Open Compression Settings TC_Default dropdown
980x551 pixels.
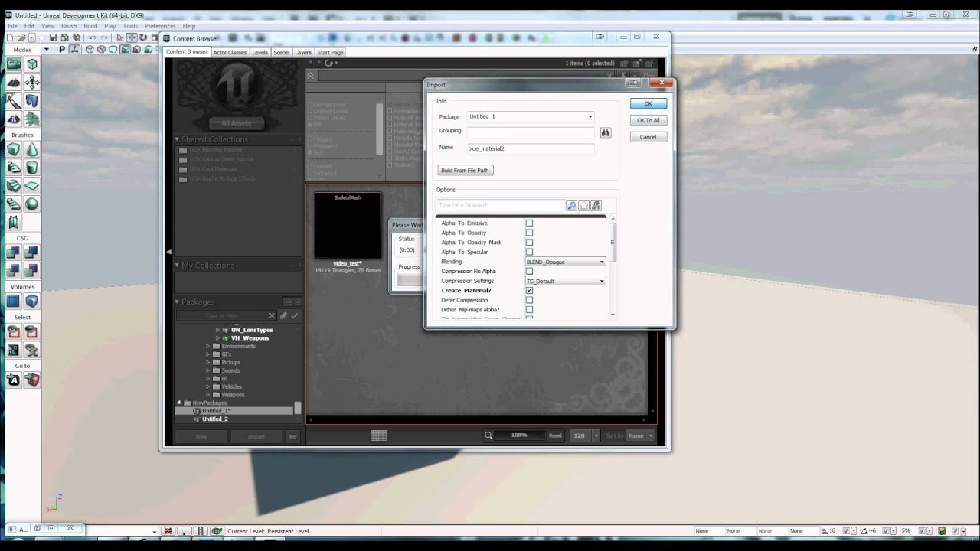566,281
